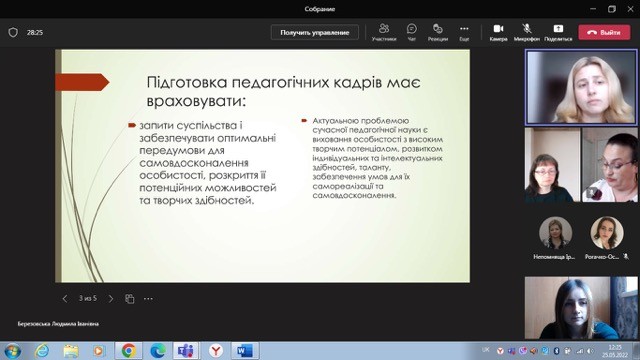Screen dimensions: 640x360
Task: Unmute the Микрофон microphone
Action: click(x=527, y=32)
